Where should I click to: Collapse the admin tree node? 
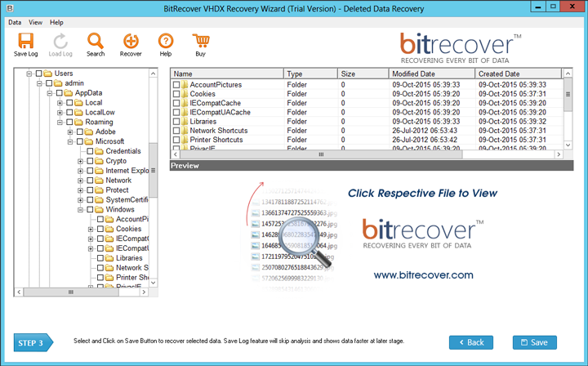point(39,83)
